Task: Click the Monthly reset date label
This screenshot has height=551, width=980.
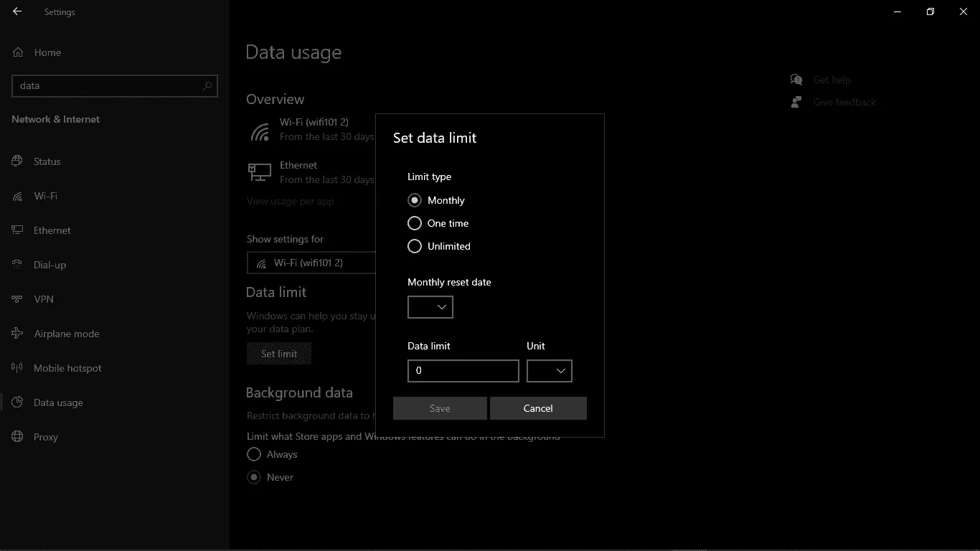Action: pyautogui.click(x=450, y=282)
